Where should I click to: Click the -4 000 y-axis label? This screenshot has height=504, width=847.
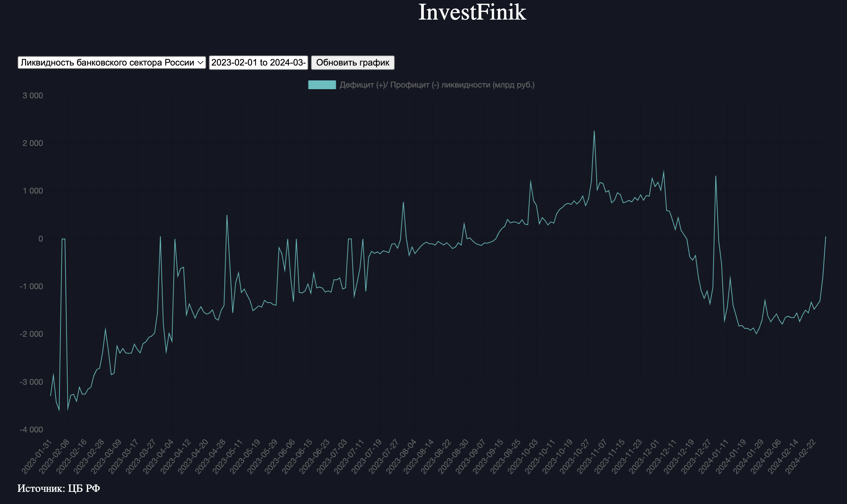click(x=31, y=430)
